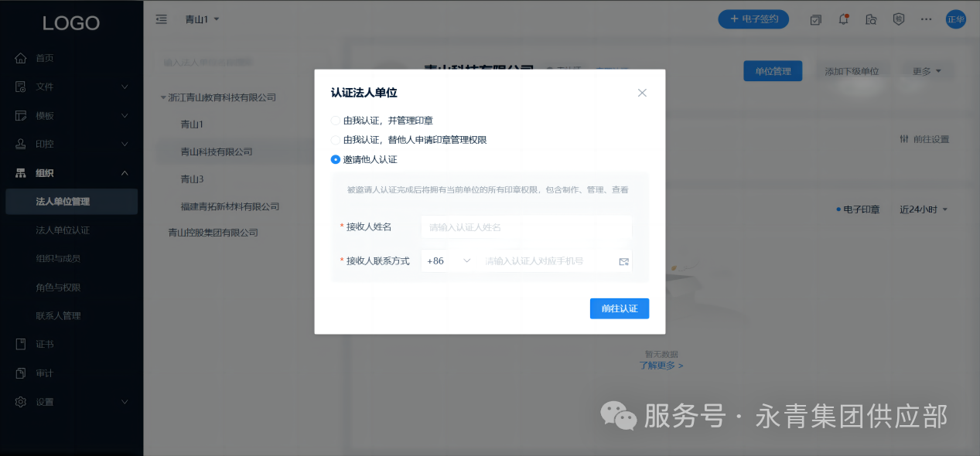Click the 前往认证 button
Image resolution: width=980 pixels, height=456 pixels.
[x=619, y=308]
